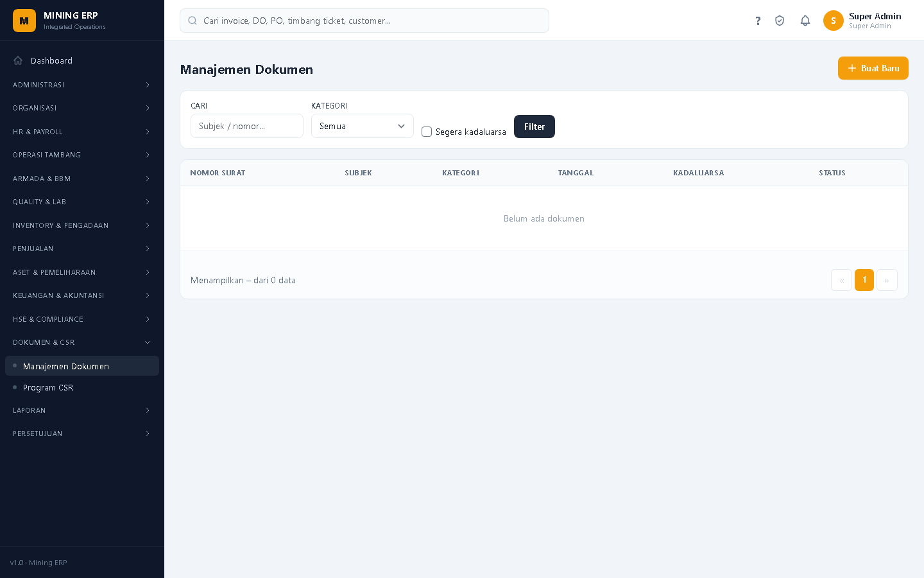Go to next page arrow
This screenshot has height=578, width=924.
887,280
